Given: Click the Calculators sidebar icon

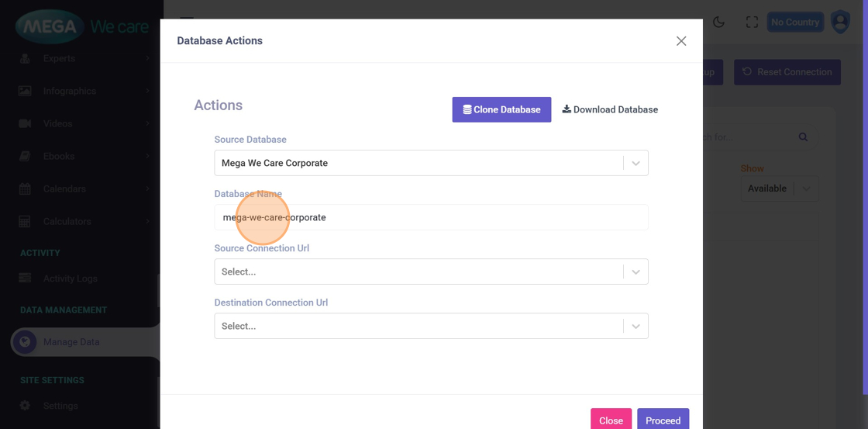Looking at the screenshot, I should pyautogui.click(x=25, y=221).
